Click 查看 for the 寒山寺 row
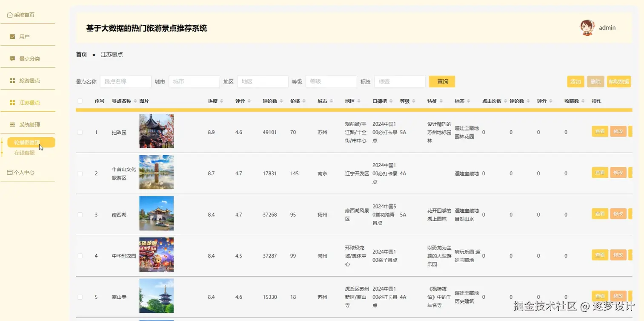644x321 pixels. tap(600, 296)
